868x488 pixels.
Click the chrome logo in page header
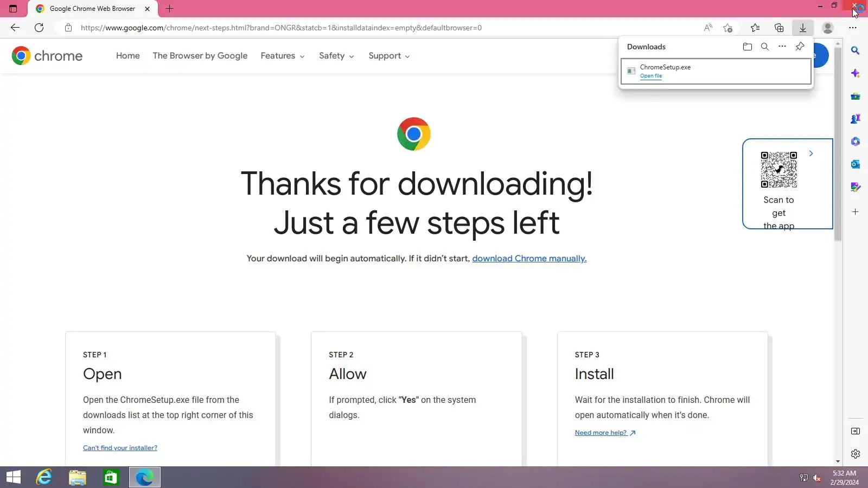click(x=47, y=56)
